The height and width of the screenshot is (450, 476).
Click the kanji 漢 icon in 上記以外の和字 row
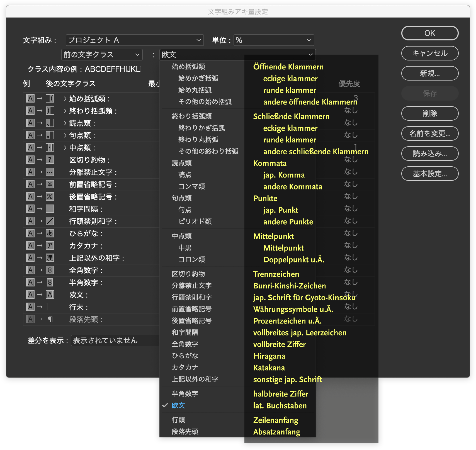(50, 258)
